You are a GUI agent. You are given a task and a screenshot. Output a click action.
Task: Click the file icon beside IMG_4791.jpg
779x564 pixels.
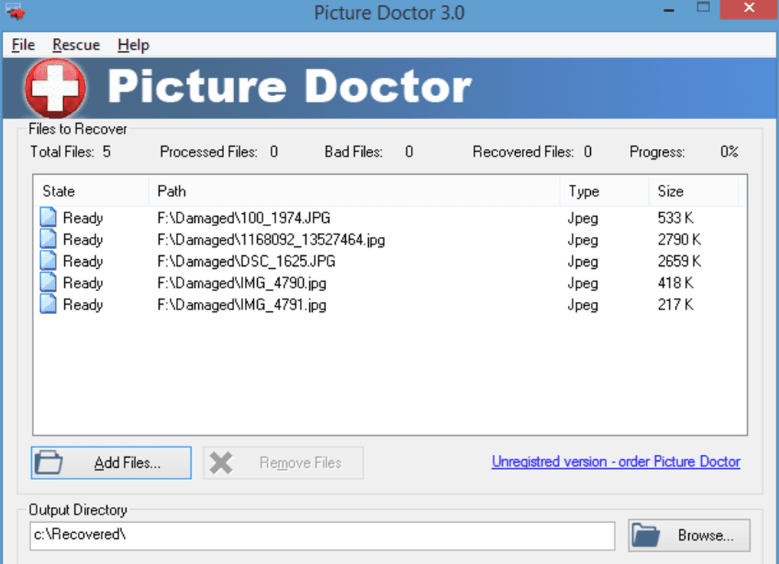click(48, 304)
